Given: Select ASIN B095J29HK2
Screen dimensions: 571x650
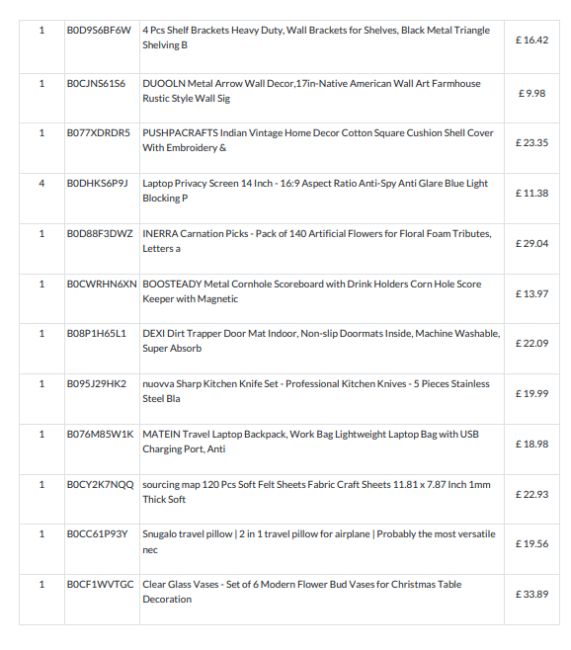Looking at the screenshot, I should [x=97, y=384].
